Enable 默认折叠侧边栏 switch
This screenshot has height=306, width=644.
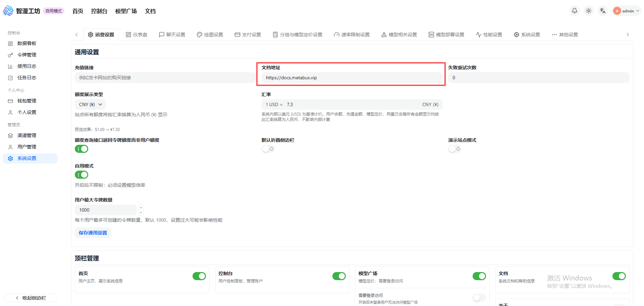tap(268, 149)
